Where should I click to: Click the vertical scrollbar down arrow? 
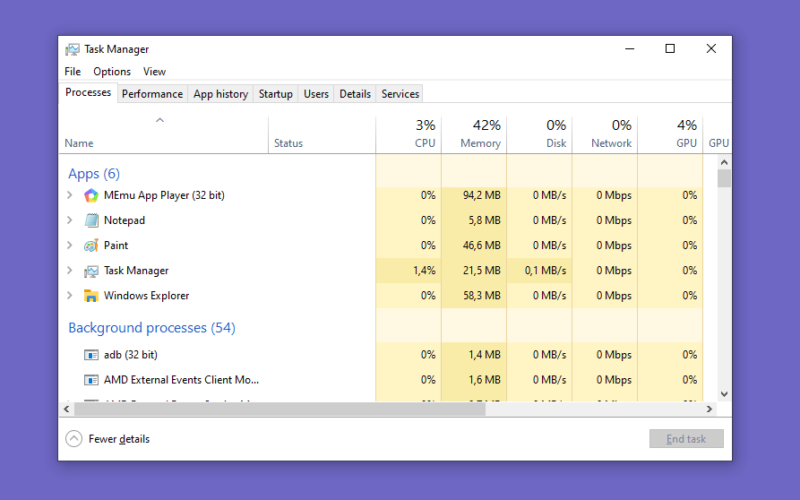coord(724,394)
